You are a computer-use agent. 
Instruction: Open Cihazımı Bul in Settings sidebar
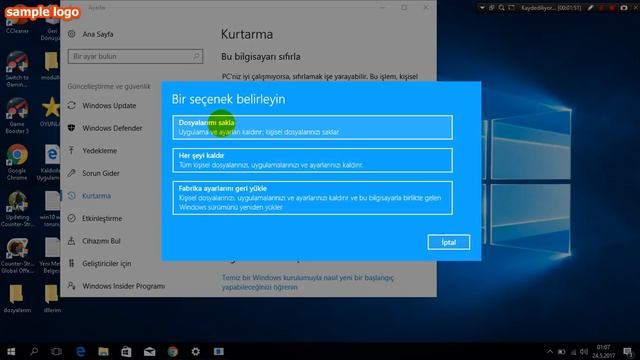click(x=101, y=241)
